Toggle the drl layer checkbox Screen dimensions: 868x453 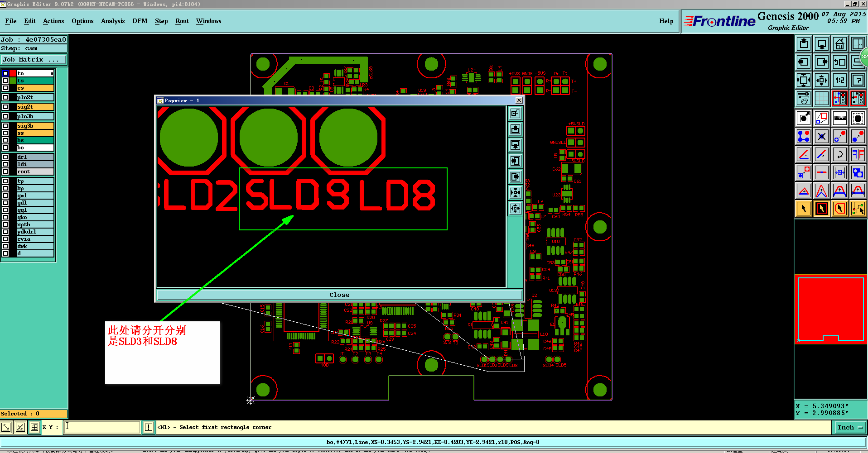pos(5,157)
